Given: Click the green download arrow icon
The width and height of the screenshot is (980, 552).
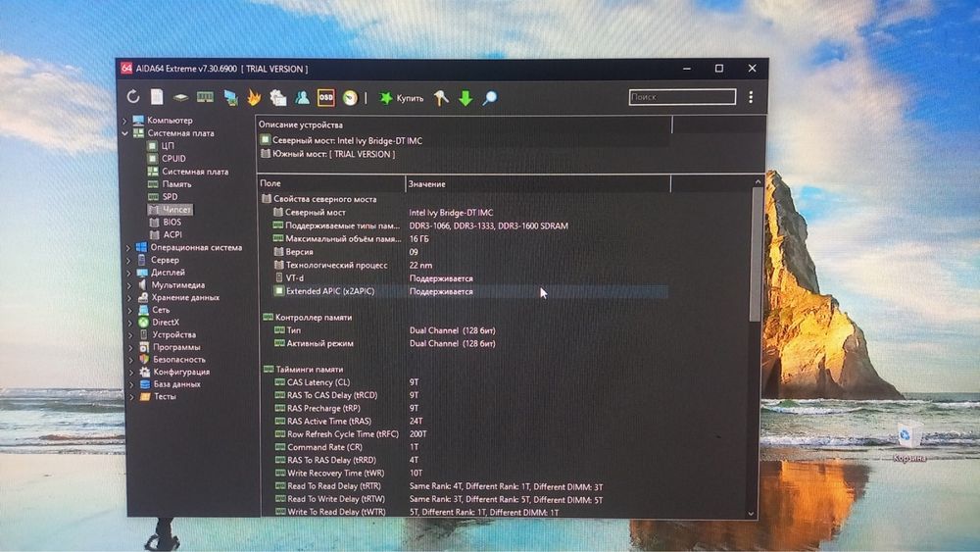Looking at the screenshot, I should [x=465, y=98].
